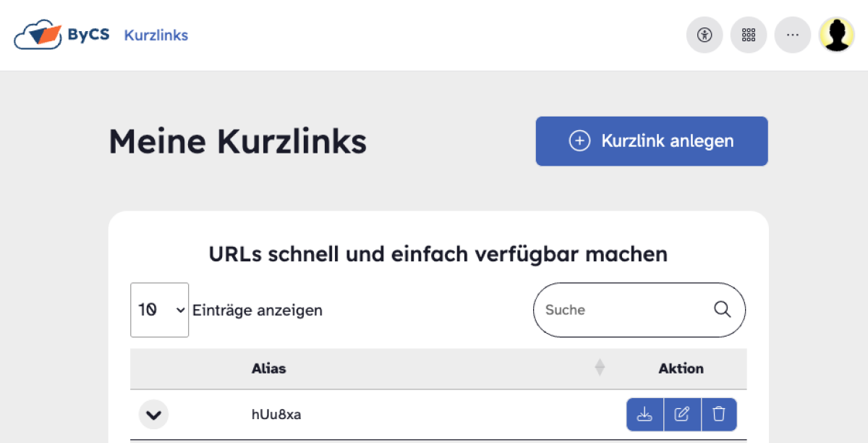Viewport: 868px width, 443px height.
Task: Click the Meine Kurzlinks heading
Action: tap(237, 142)
